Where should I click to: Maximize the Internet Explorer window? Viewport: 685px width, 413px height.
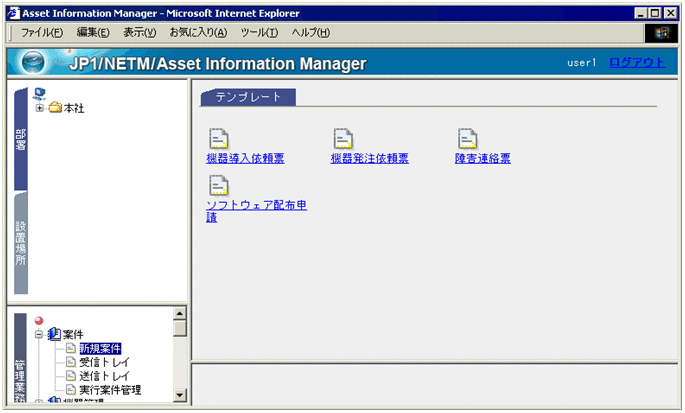click(x=655, y=13)
